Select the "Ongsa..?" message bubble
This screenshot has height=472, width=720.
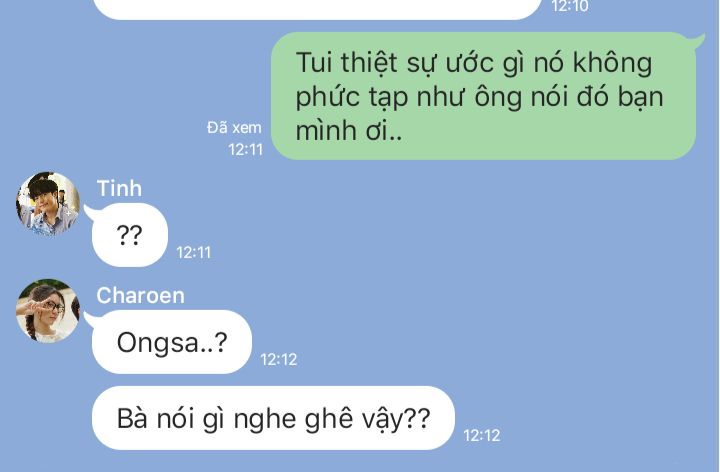click(172, 342)
